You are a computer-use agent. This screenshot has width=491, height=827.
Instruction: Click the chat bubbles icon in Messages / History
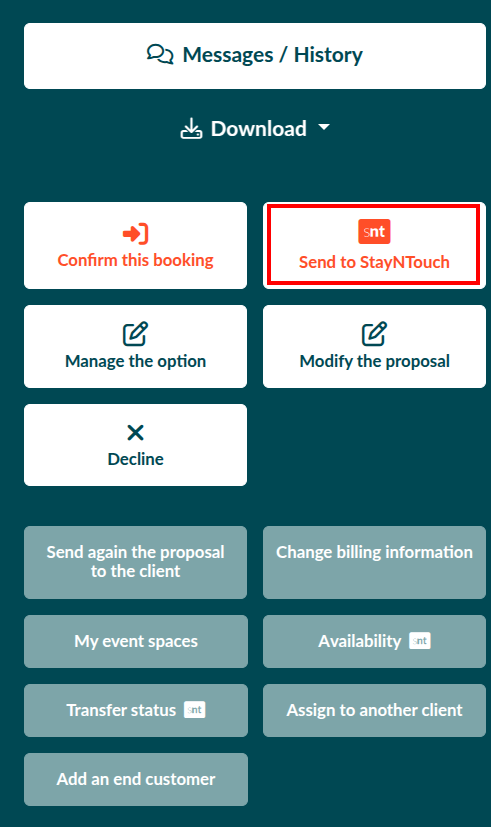coord(160,54)
